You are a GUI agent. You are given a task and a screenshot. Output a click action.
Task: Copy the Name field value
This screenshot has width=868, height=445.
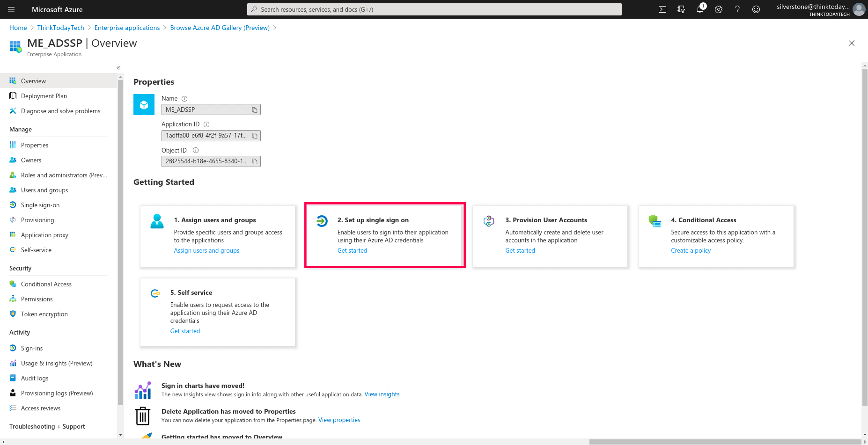click(255, 109)
